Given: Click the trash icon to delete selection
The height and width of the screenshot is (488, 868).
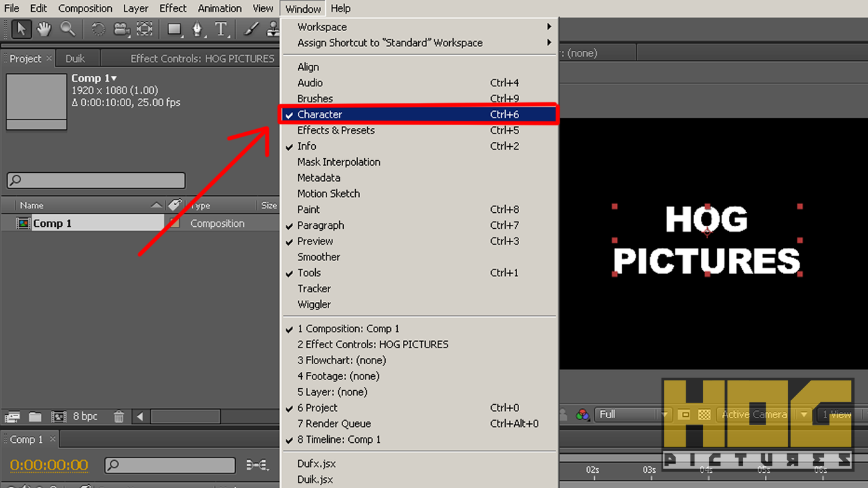Looking at the screenshot, I should [x=118, y=416].
